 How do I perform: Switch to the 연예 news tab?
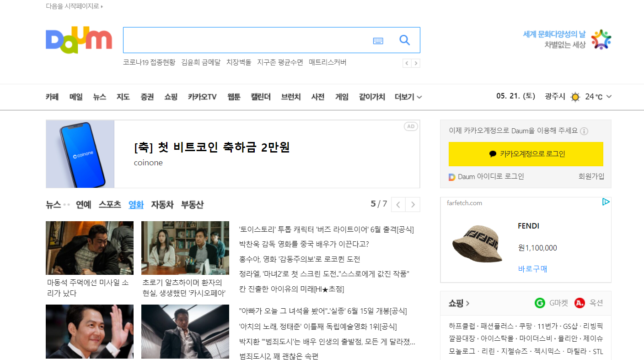point(83,204)
